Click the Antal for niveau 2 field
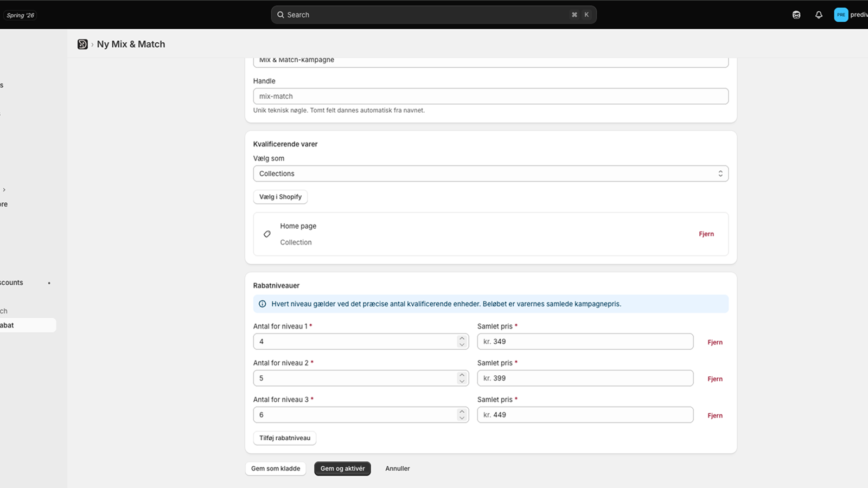Screen dimensions: 868x488 tap(361, 378)
